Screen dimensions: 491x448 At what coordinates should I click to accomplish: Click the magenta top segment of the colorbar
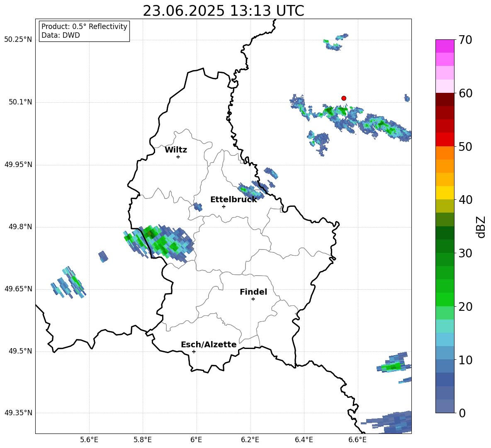pos(445,46)
